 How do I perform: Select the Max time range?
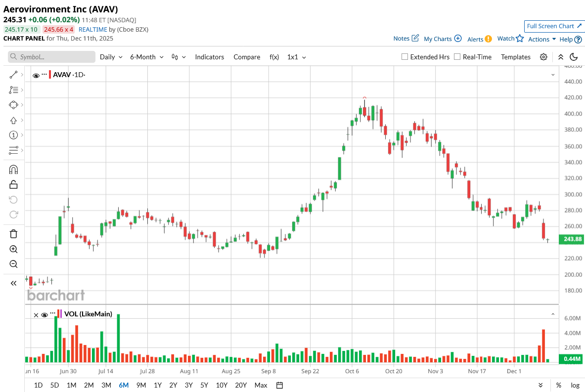pos(261,385)
